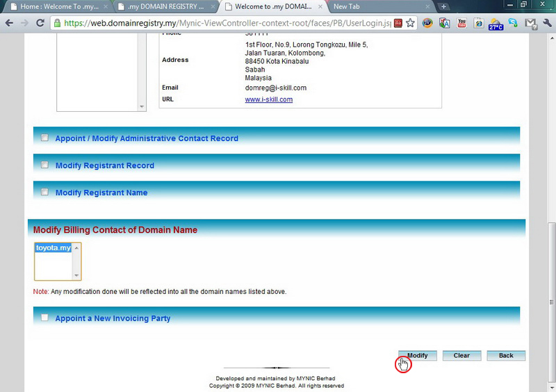Click the Modify button
This screenshot has width=556, height=392.
(x=418, y=355)
